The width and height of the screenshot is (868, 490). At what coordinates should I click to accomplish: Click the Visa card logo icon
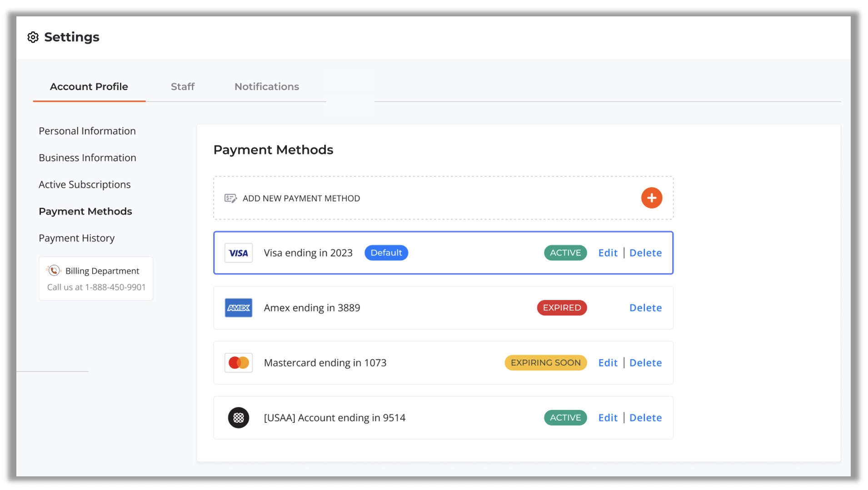tap(238, 253)
